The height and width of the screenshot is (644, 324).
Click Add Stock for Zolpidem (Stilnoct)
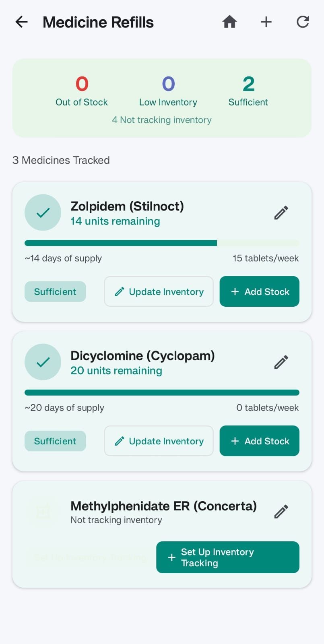[x=259, y=291]
